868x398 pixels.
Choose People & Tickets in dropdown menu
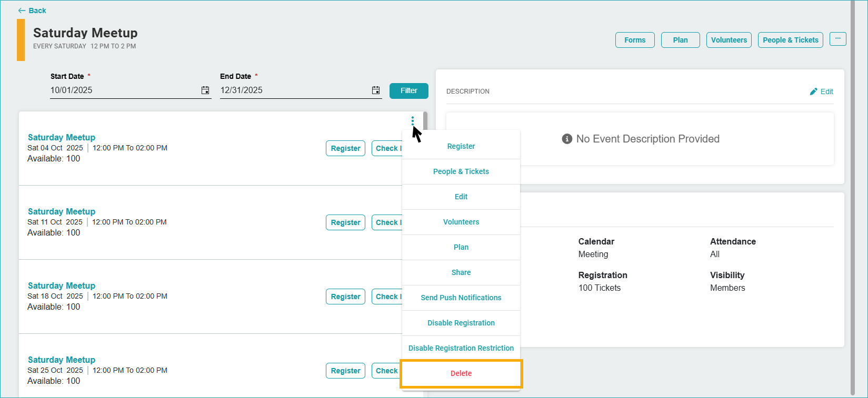(461, 171)
